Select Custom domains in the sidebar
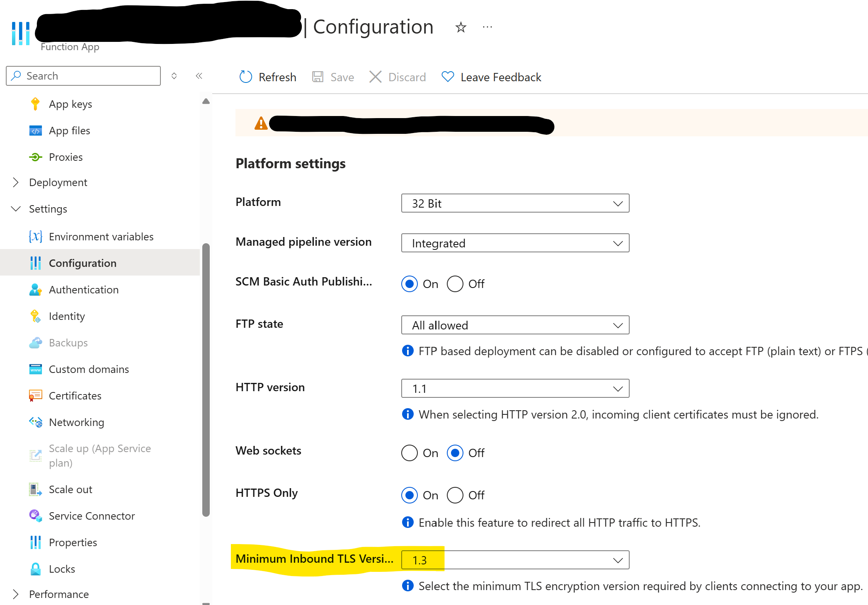 pyautogui.click(x=89, y=369)
